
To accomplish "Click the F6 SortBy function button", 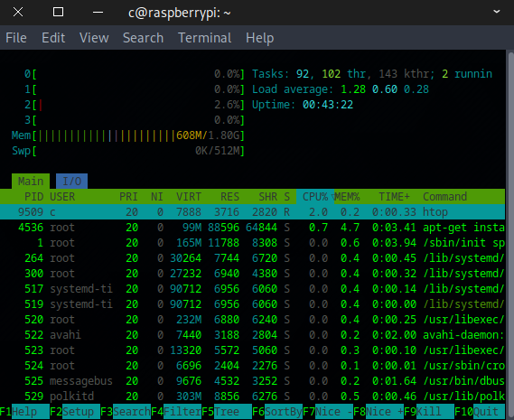I will [x=277, y=412].
